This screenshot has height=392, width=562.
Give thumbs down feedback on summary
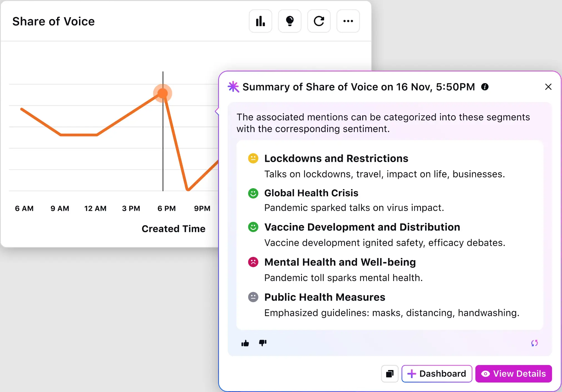pos(263,343)
